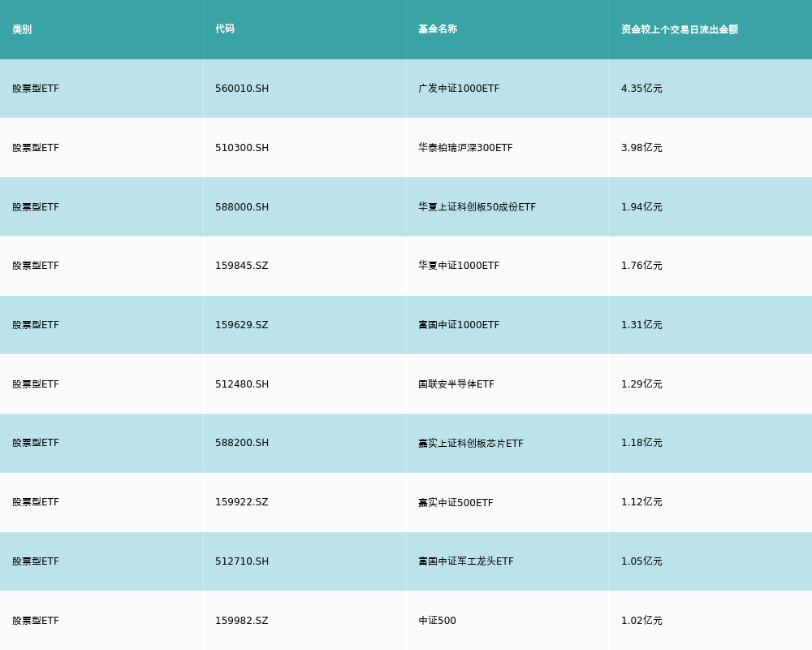Click fund name 广发中证1000ETF
The height and width of the screenshot is (650, 812).
pos(459,89)
